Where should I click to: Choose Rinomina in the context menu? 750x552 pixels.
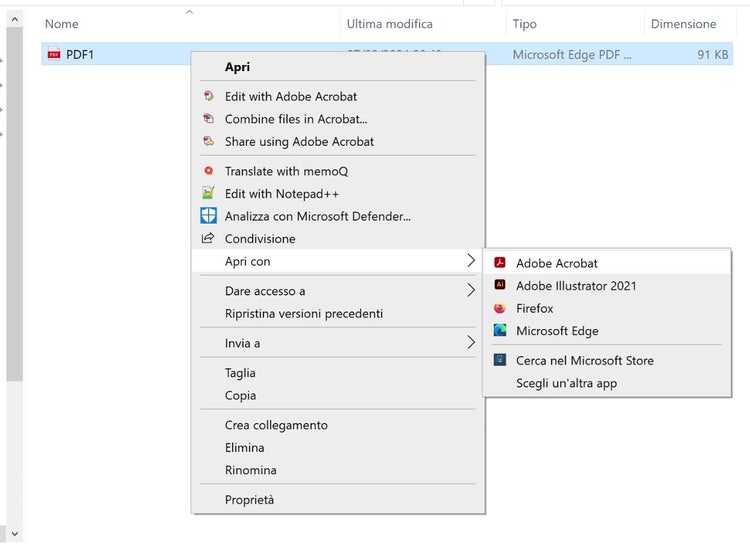point(250,470)
